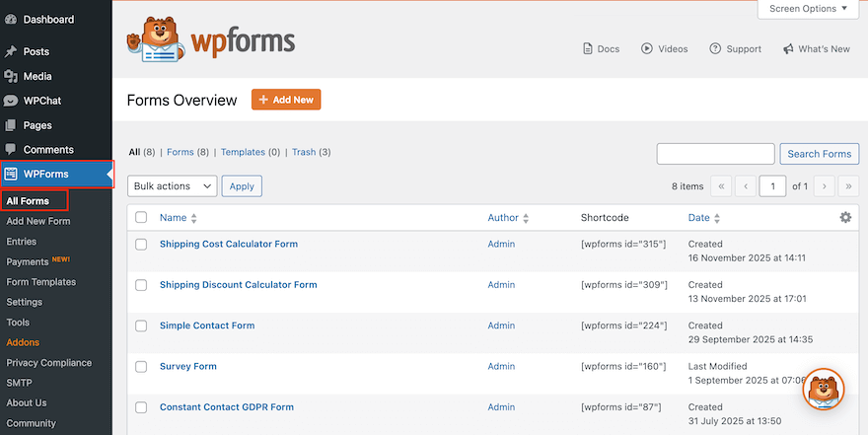Viewport: 868px width, 435px height.
Task: Open Addons submenu item
Action: point(23,342)
